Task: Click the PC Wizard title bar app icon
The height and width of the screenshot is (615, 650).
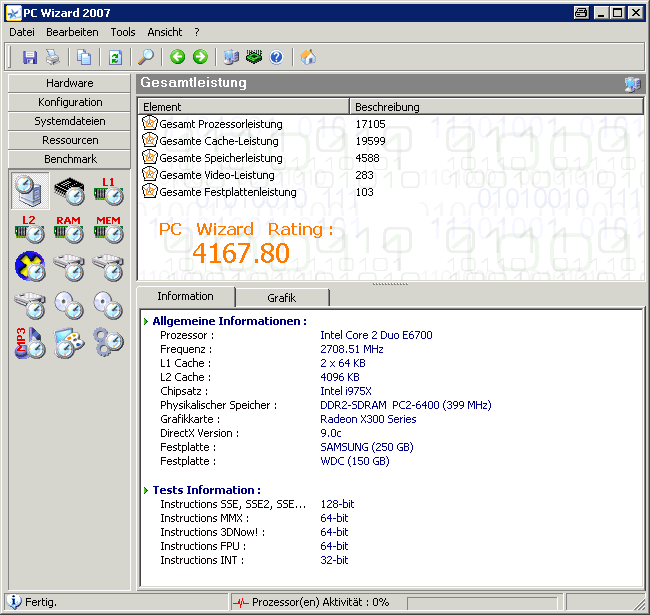Action: point(14,13)
